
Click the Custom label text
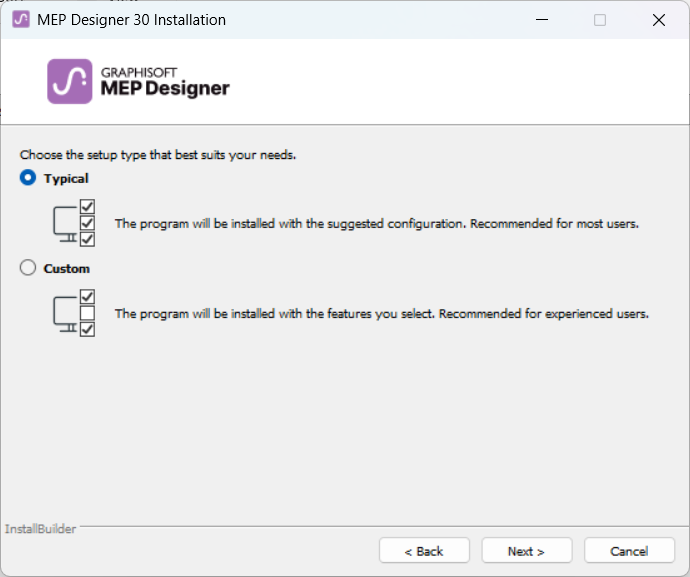click(66, 268)
